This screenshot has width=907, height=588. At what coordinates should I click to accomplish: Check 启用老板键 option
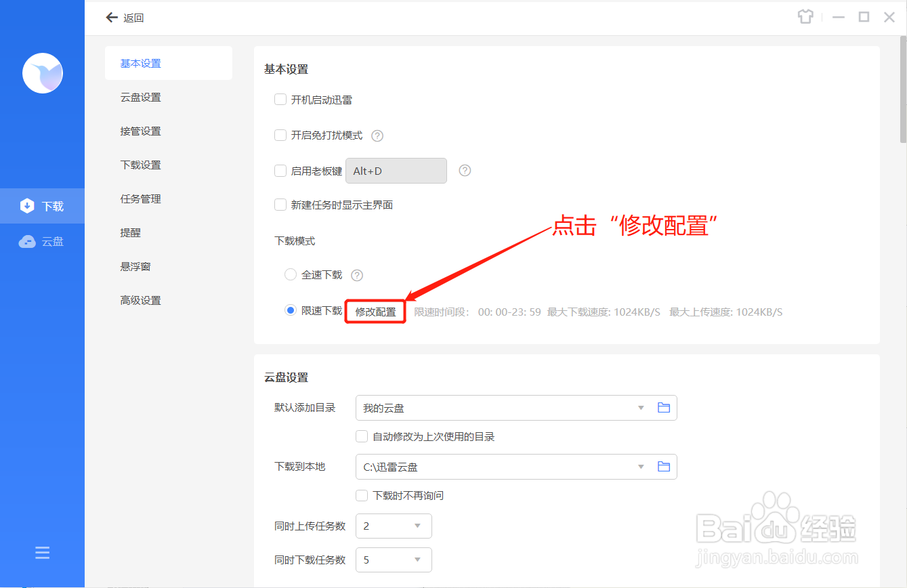[x=280, y=171]
